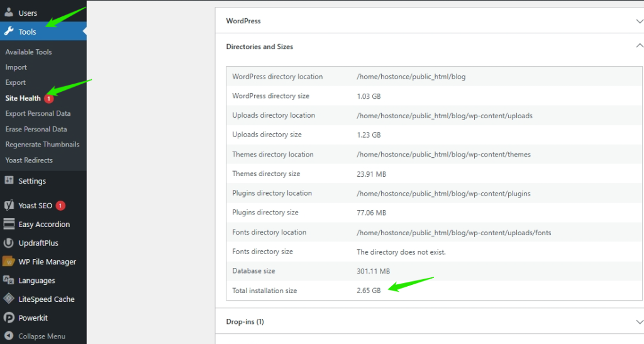Select 'The directory does not exist.' text
This screenshot has height=344, width=644.
pyautogui.click(x=401, y=252)
